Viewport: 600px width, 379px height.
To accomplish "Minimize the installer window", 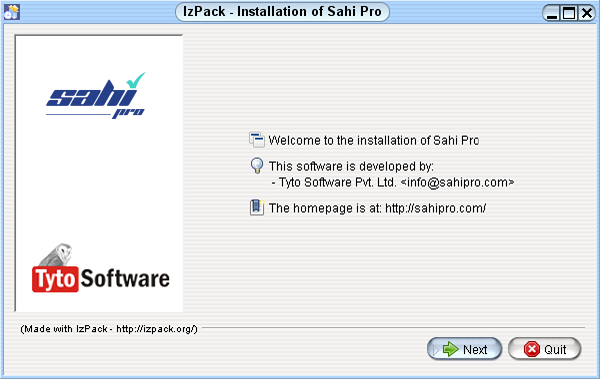I will click(552, 13).
